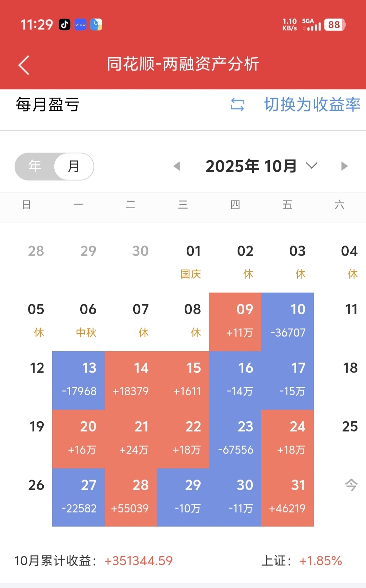Tap the 今 today marker
366x588 pixels.
[351, 485]
